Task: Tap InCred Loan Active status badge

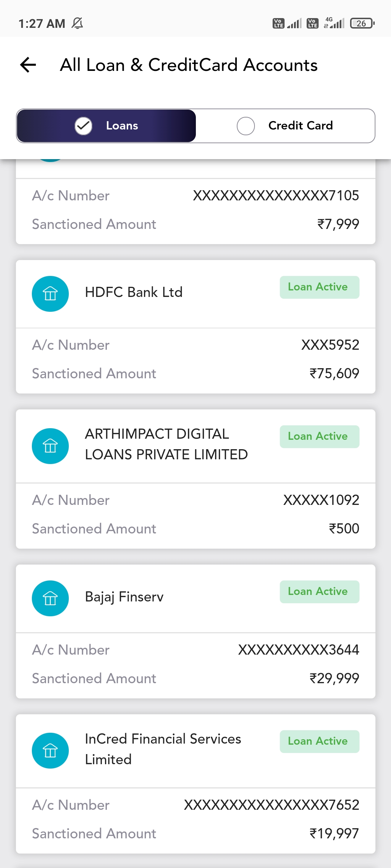Action: coord(319,741)
